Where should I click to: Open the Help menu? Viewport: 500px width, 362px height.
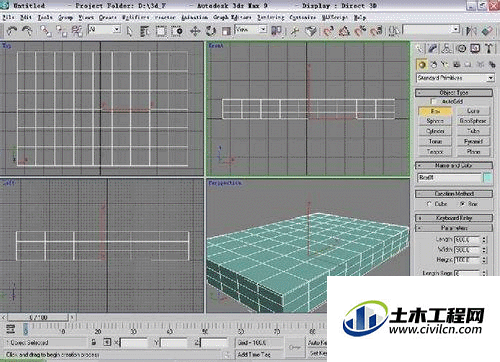[x=360, y=17]
